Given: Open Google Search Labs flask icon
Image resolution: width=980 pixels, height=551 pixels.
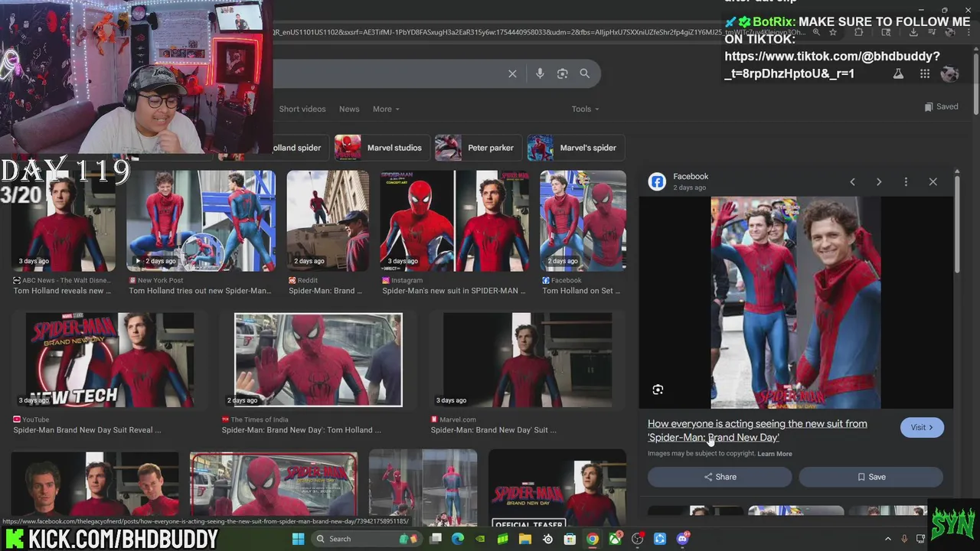Looking at the screenshot, I should tap(898, 73).
